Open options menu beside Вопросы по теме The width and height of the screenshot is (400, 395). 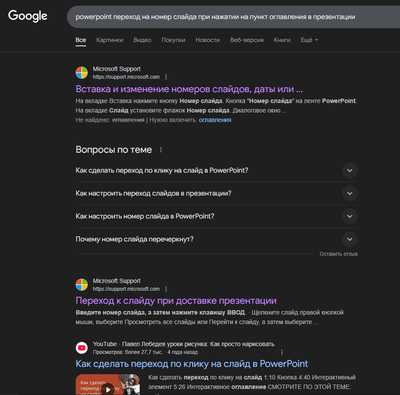click(x=161, y=150)
